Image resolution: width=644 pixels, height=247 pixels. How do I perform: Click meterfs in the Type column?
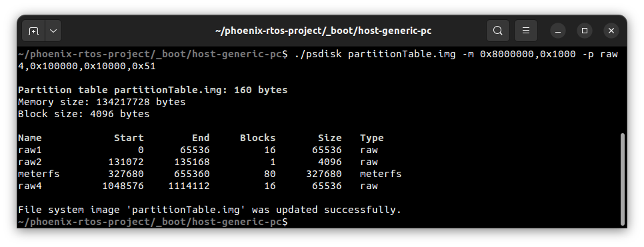(381, 174)
